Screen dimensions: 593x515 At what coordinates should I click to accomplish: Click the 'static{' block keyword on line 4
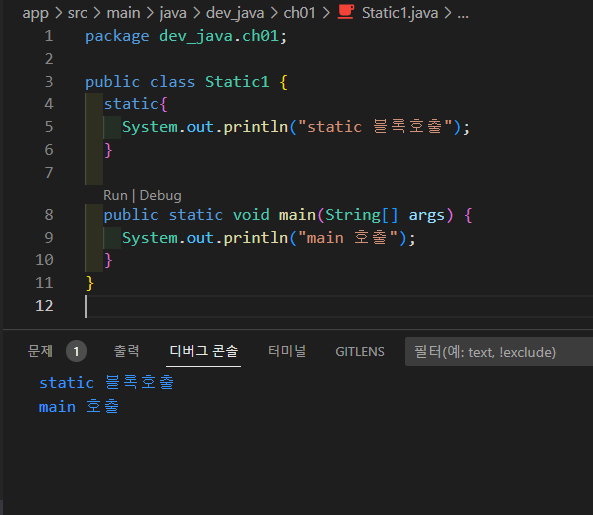tap(135, 104)
